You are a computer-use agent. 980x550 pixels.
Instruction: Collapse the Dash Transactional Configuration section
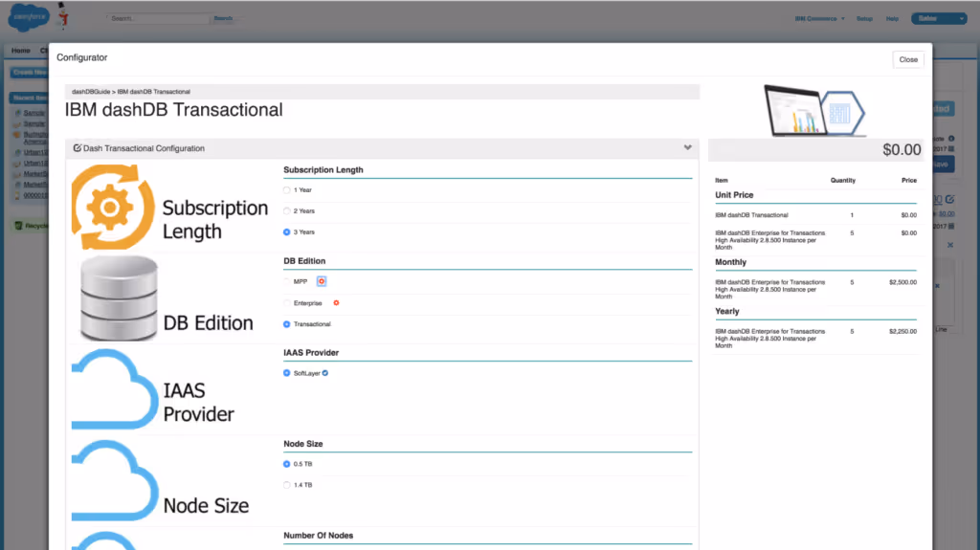pyautogui.click(x=687, y=148)
